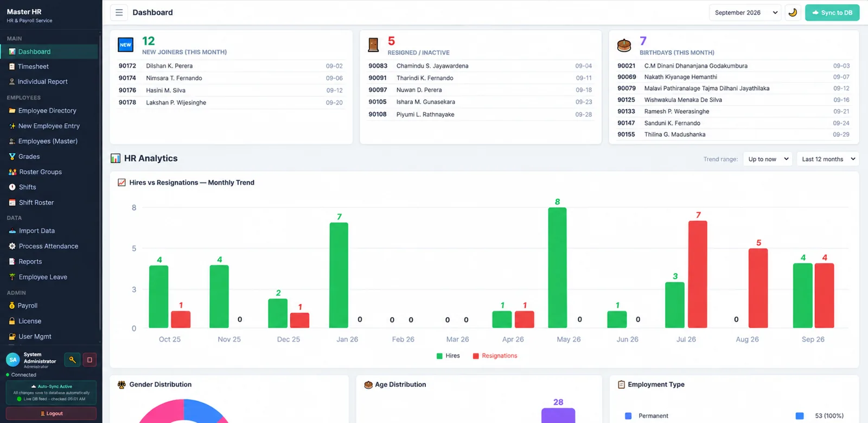The image size is (868, 423).
Task: Click the User Mgmt icon
Action: (x=12, y=337)
